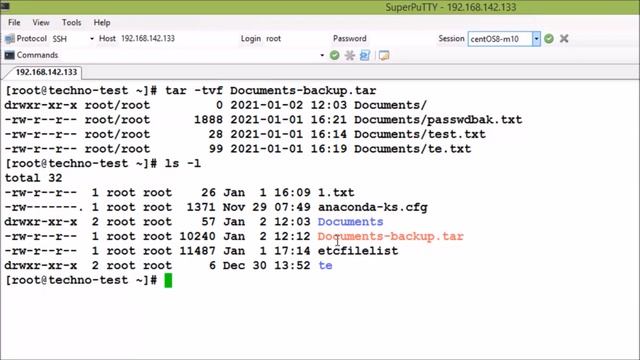Click the 'ls -l' command text
The height and width of the screenshot is (360, 640).
[183, 164]
